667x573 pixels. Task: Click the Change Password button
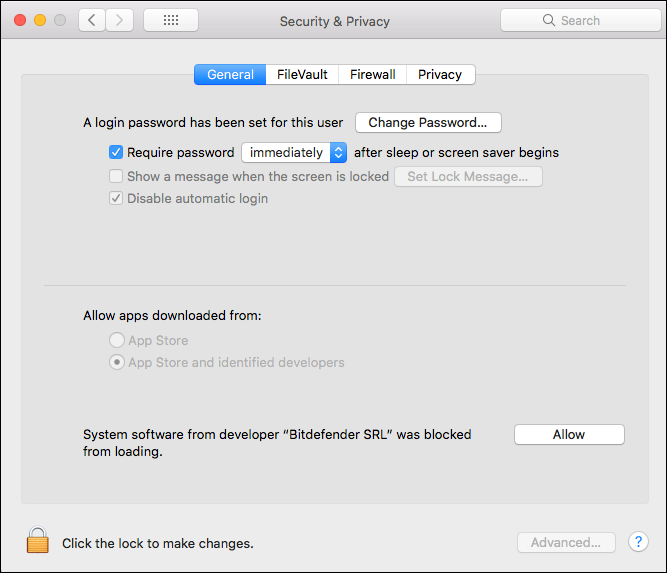tap(428, 123)
